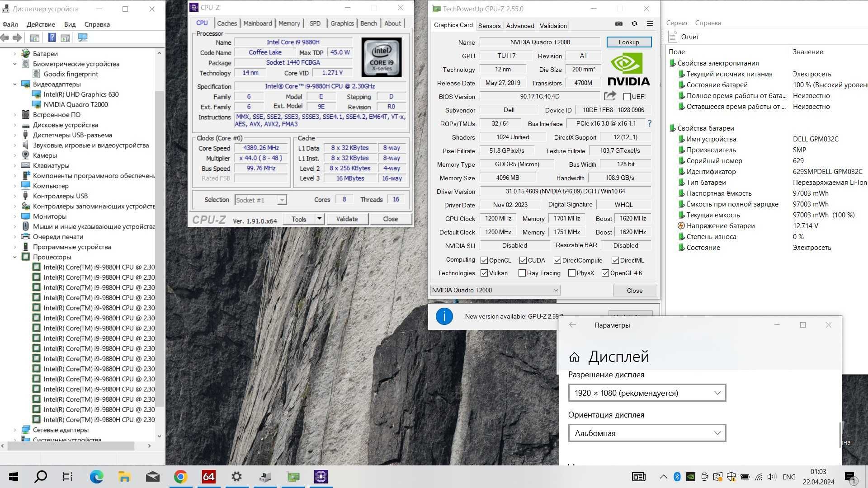Open the NVIDIA Quadro T2000 GPU selector dropdown

pyautogui.click(x=495, y=290)
